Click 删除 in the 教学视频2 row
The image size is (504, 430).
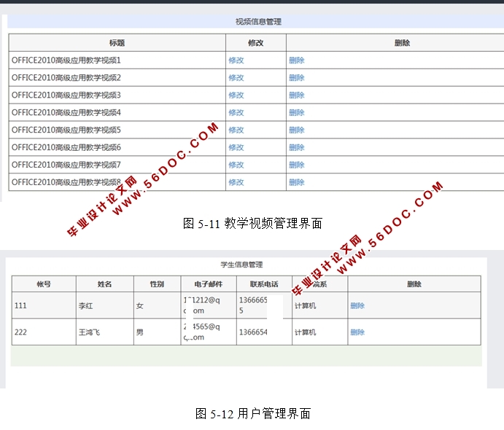296,78
